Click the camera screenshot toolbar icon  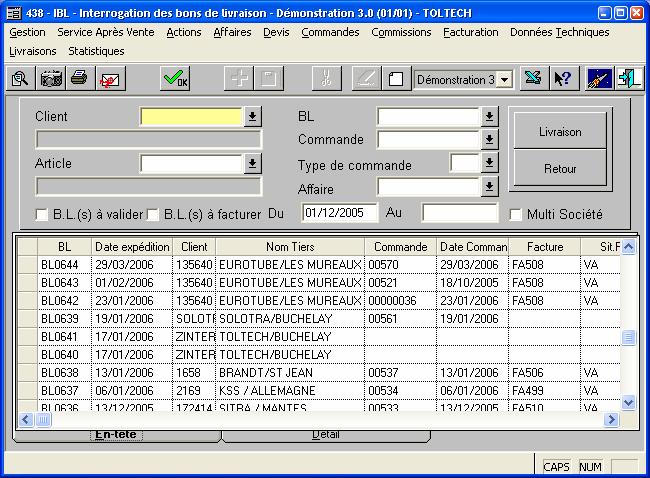coord(51,78)
